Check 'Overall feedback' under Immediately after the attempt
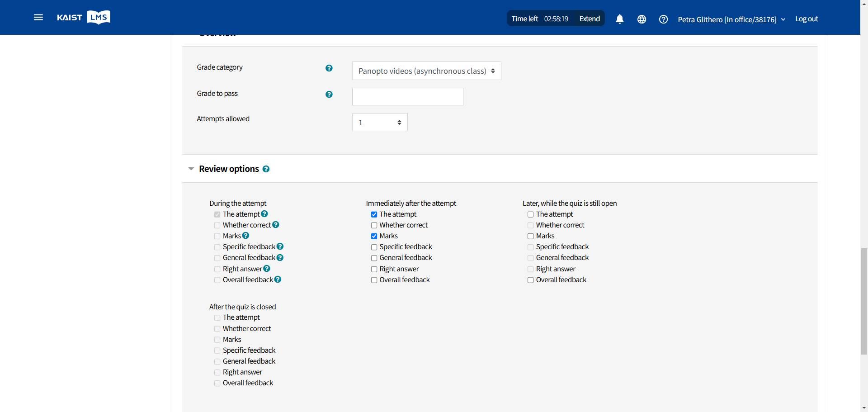The height and width of the screenshot is (412, 868). pyautogui.click(x=374, y=280)
